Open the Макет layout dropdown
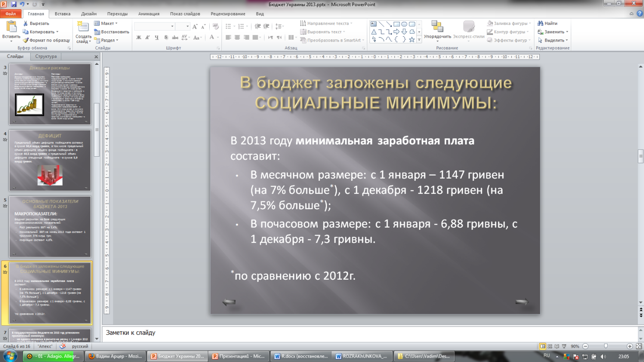The width and height of the screenshot is (644, 362). pos(106,23)
